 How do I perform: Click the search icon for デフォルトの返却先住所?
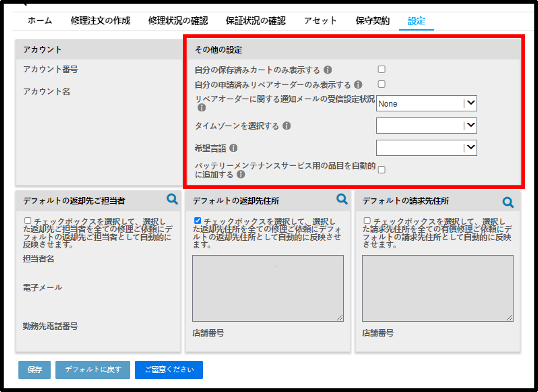tap(342, 199)
